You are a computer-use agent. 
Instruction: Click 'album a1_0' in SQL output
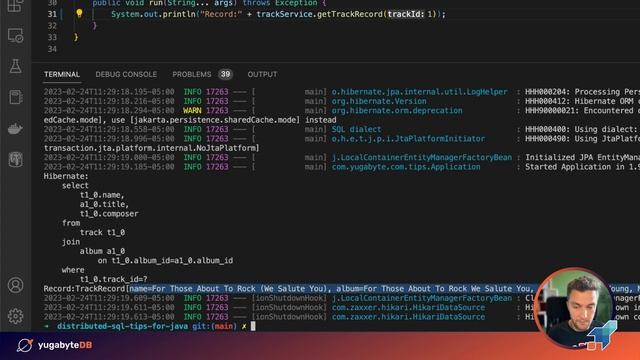pyautogui.click(x=102, y=251)
